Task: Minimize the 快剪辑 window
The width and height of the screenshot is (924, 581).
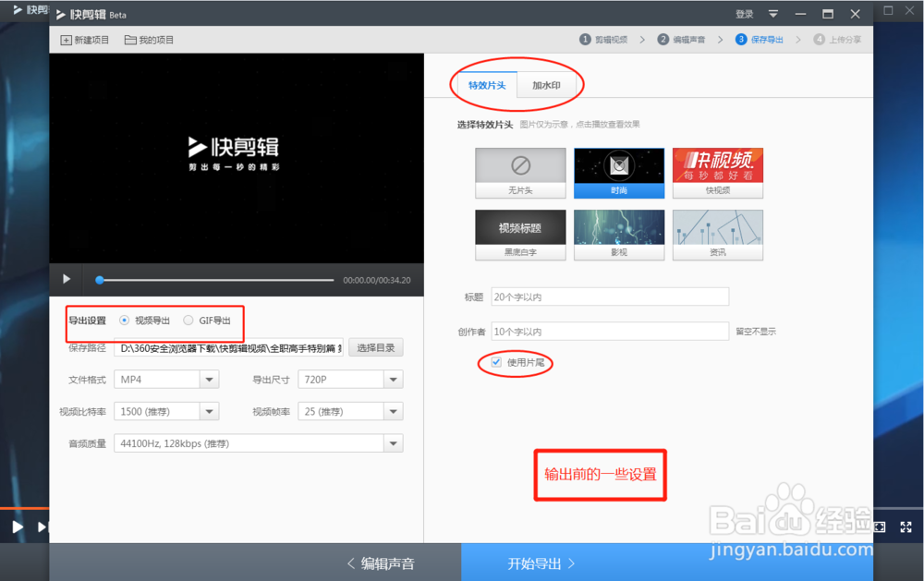Action: pos(800,14)
